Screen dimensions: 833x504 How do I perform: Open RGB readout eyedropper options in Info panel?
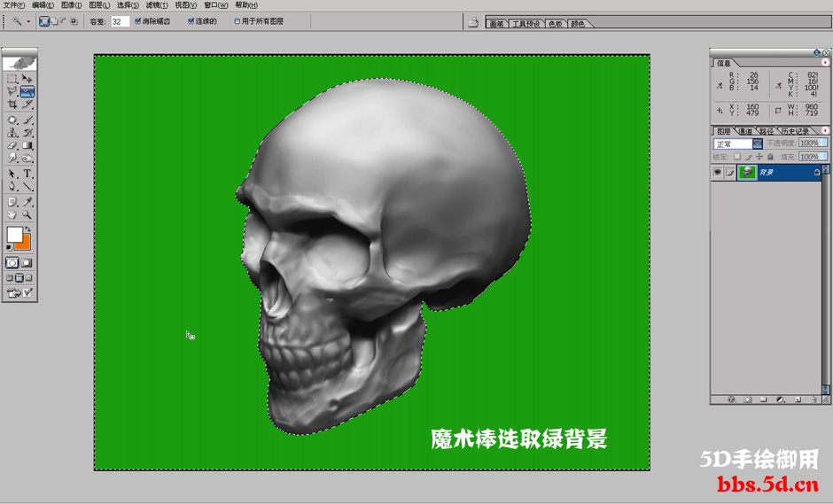click(720, 85)
